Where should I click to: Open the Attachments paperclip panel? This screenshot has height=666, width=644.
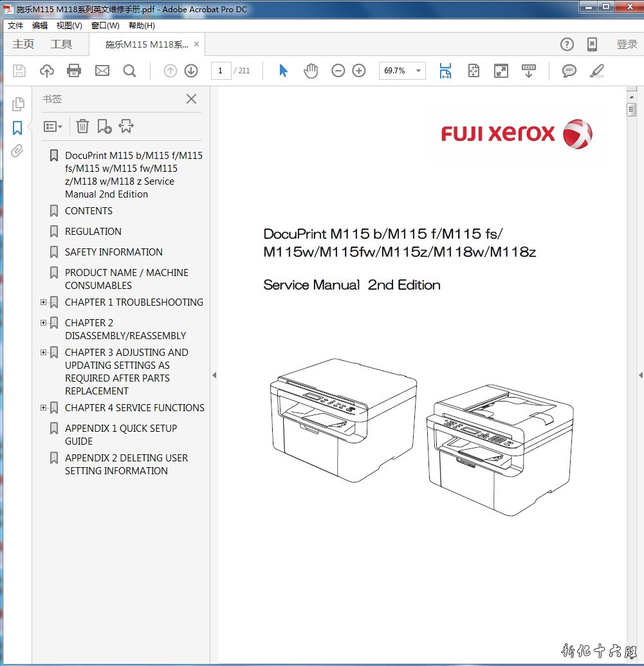pos(17,151)
